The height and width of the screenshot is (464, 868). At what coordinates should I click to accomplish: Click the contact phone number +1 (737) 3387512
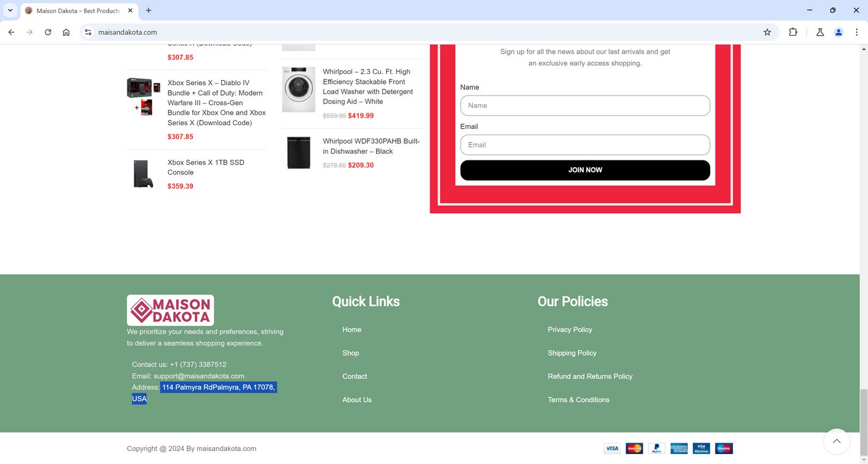pyautogui.click(x=198, y=365)
